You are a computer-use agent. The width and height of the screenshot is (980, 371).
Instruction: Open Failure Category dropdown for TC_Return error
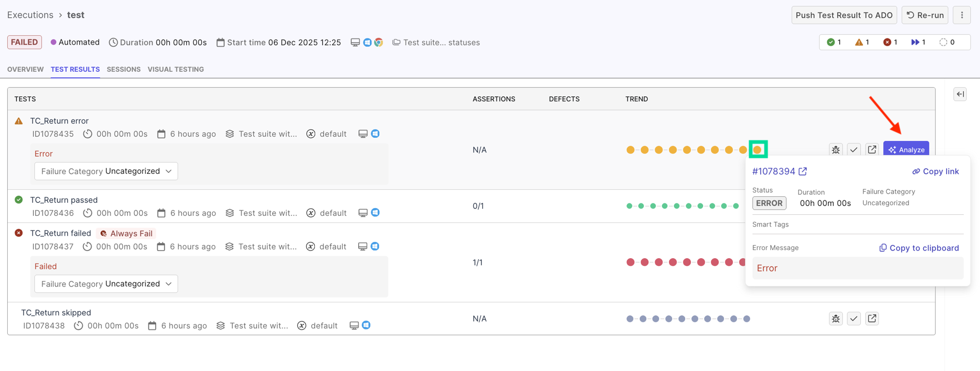(106, 171)
